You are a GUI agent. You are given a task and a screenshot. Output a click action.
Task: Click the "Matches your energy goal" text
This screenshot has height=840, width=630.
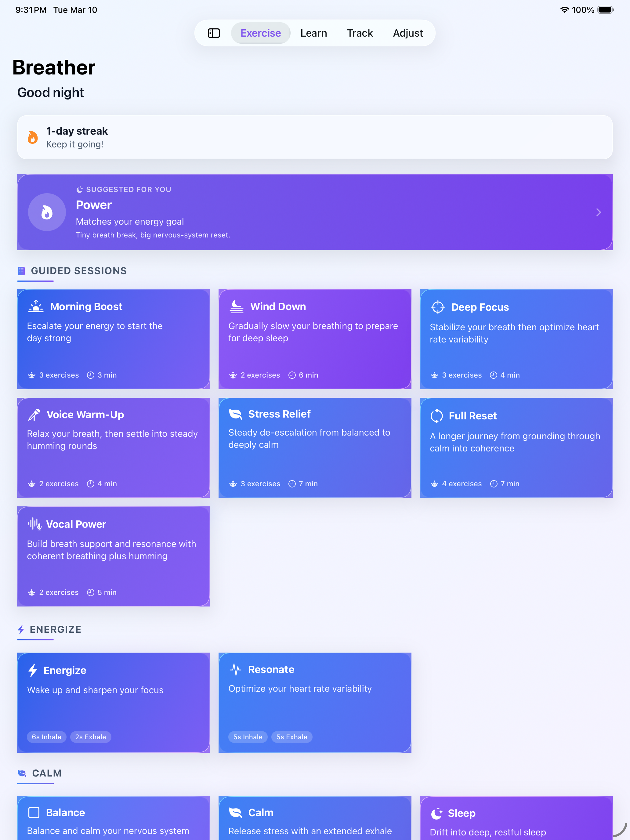pyautogui.click(x=130, y=221)
